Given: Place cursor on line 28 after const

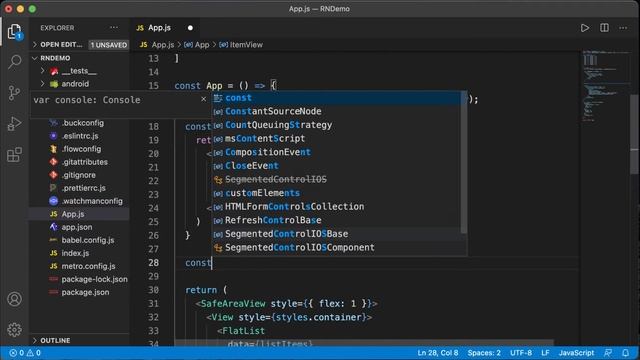Looking at the screenshot, I should point(212,263).
